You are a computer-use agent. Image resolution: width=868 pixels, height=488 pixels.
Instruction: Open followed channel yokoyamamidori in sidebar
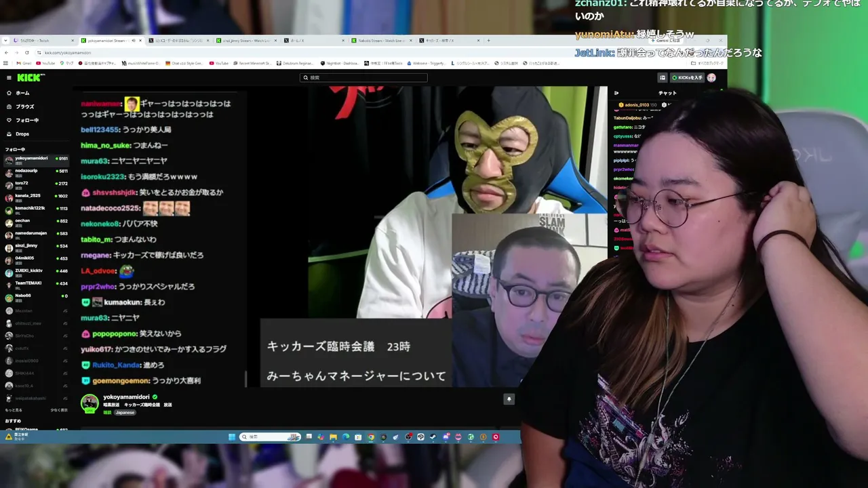pos(36,160)
